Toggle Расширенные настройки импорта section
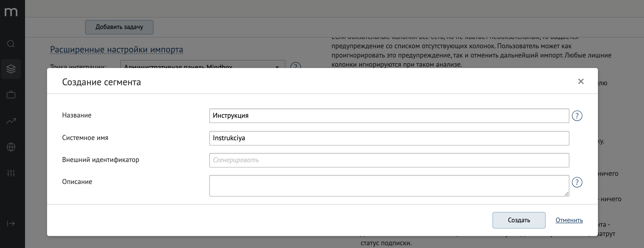 [116, 49]
